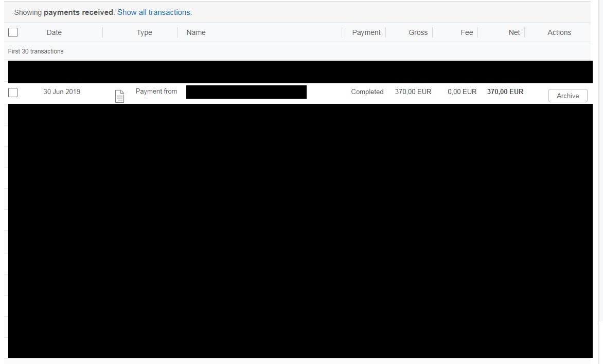
Task: Tick the select-all checkbox in the header
Action: coord(13,32)
